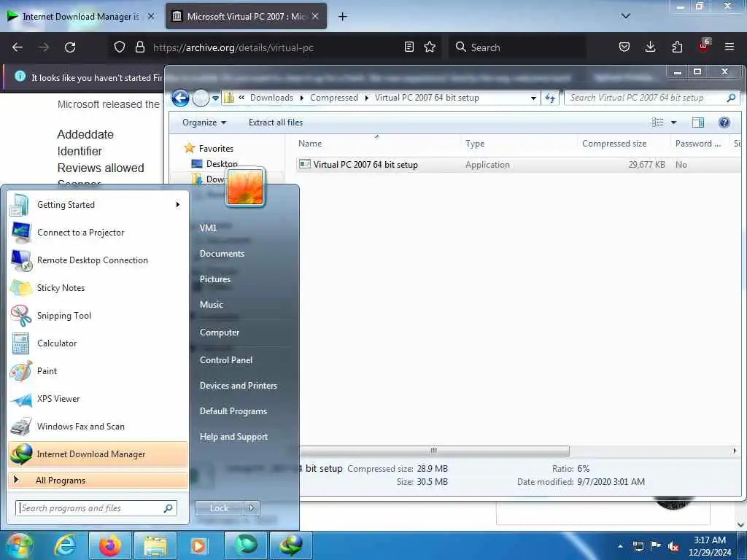
Task: Open Pocket save icon
Action: (624, 47)
